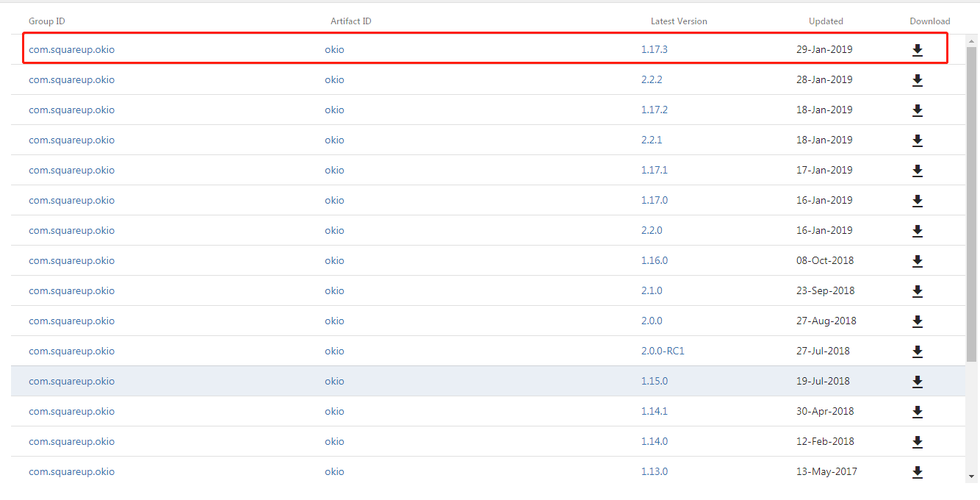Open com.squareup.okio group in top row

click(x=71, y=49)
